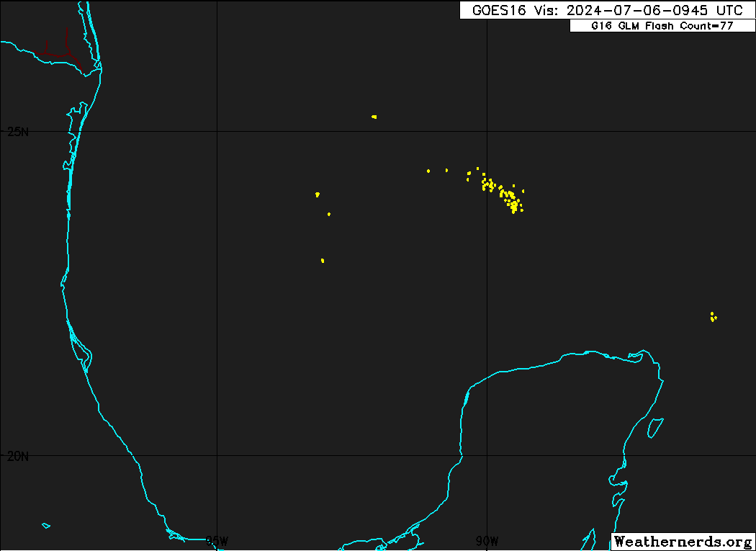
Task: Select the northernmost isolated lightning flash marker
Action: tap(374, 117)
